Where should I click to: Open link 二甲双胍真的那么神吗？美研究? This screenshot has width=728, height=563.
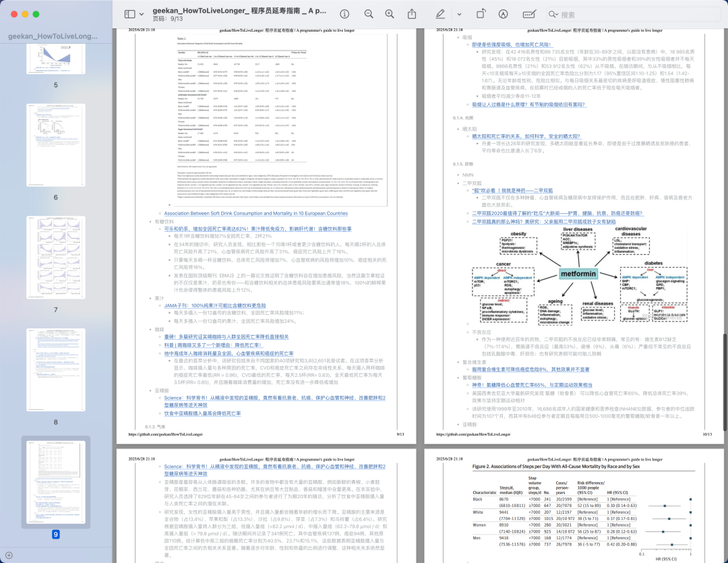pyautogui.click(x=544, y=221)
